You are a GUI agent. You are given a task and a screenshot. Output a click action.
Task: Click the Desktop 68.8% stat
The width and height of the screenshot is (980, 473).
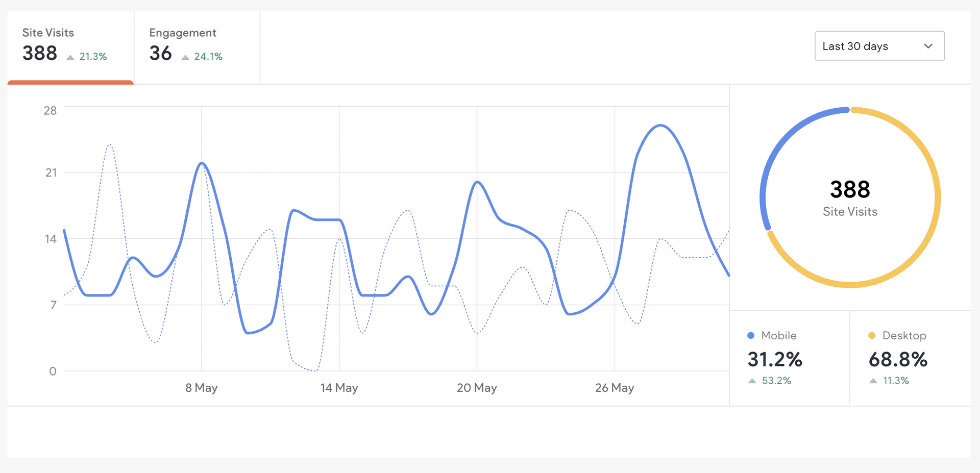pos(898,359)
